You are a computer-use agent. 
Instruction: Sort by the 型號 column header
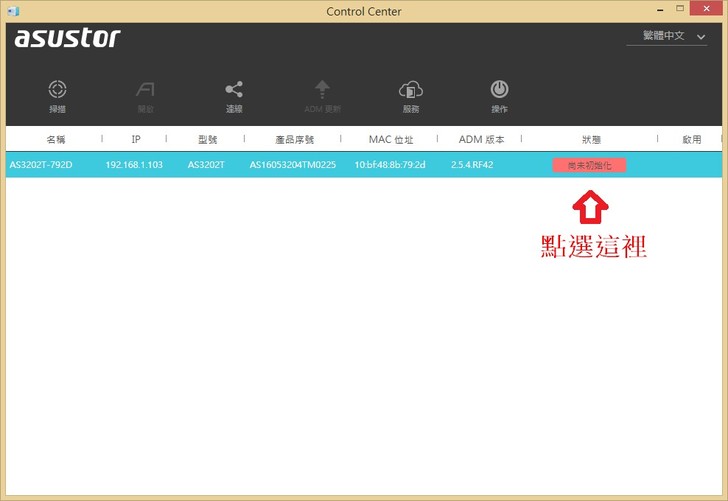click(x=208, y=139)
